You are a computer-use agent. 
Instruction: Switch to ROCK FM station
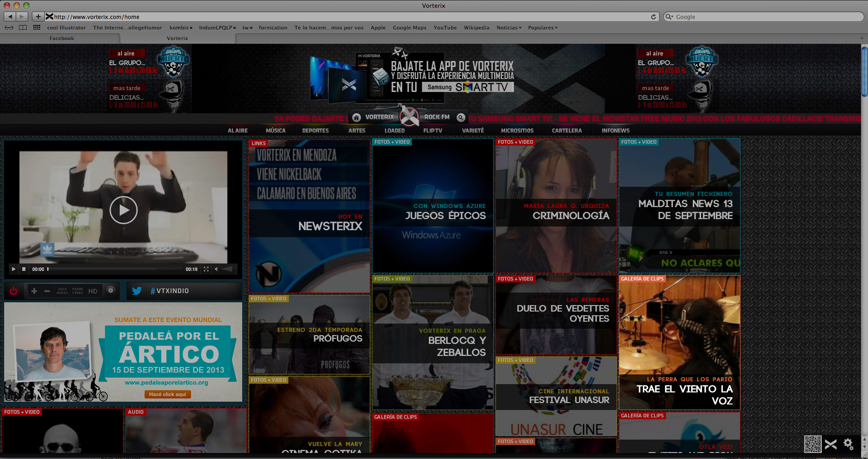click(437, 117)
